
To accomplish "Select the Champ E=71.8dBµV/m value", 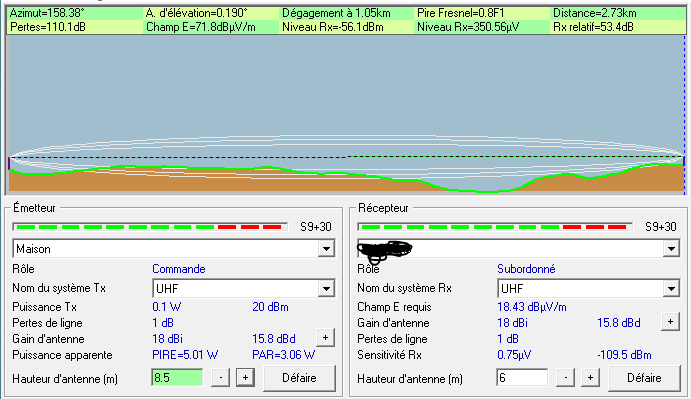I will tap(201, 27).
